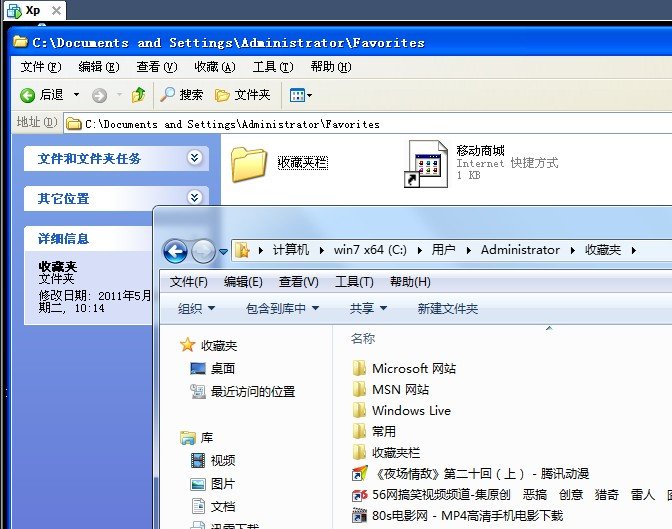The width and height of the screenshot is (672, 529).
Task: Select 文档 library in navigation pane
Action: 213,506
